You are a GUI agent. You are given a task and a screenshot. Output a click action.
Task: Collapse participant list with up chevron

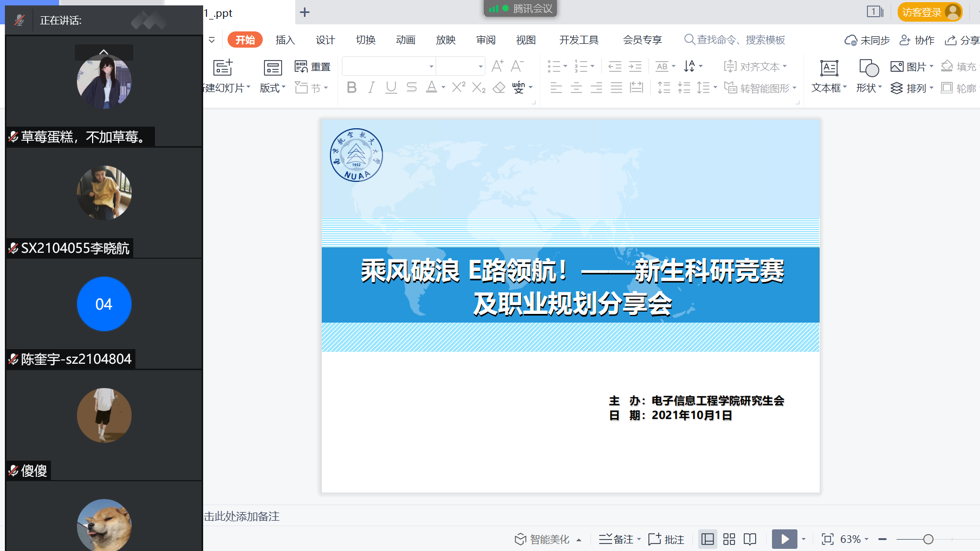103,52
